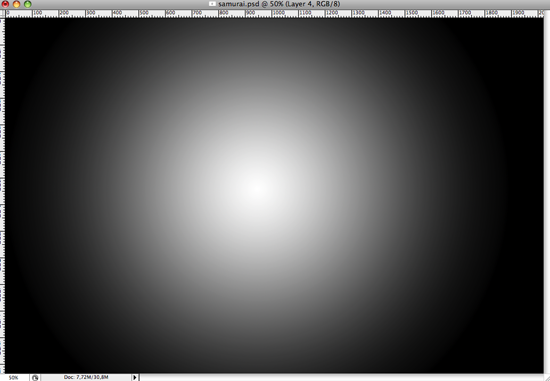
Task: Zoom the samurai.psd window with green button
Action: coord(27,4)
